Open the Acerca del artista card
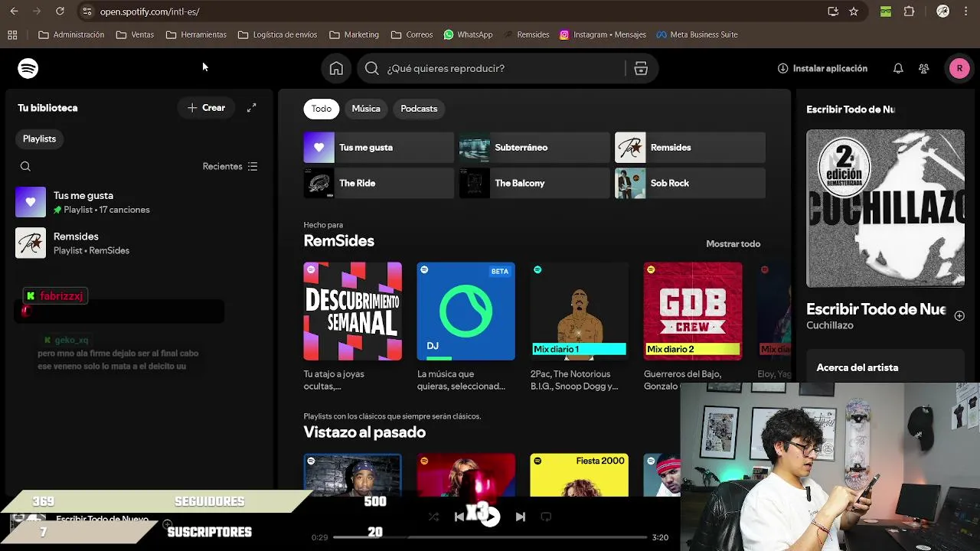This screenshot has width=980, height=551. (x=885, y=367)
